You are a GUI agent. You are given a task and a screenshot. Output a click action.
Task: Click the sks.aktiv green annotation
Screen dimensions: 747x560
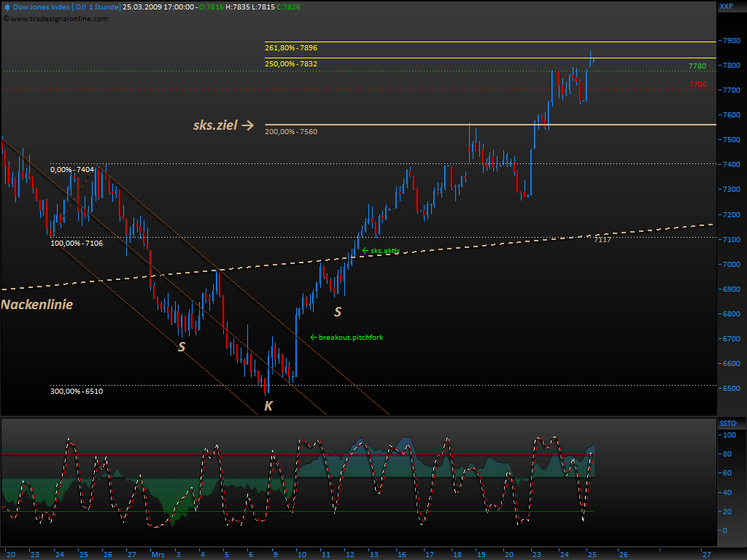coord(381,251)
